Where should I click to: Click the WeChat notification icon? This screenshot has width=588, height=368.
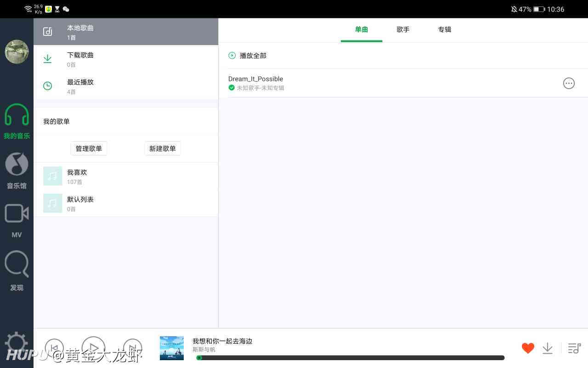[x=66, y=9]
